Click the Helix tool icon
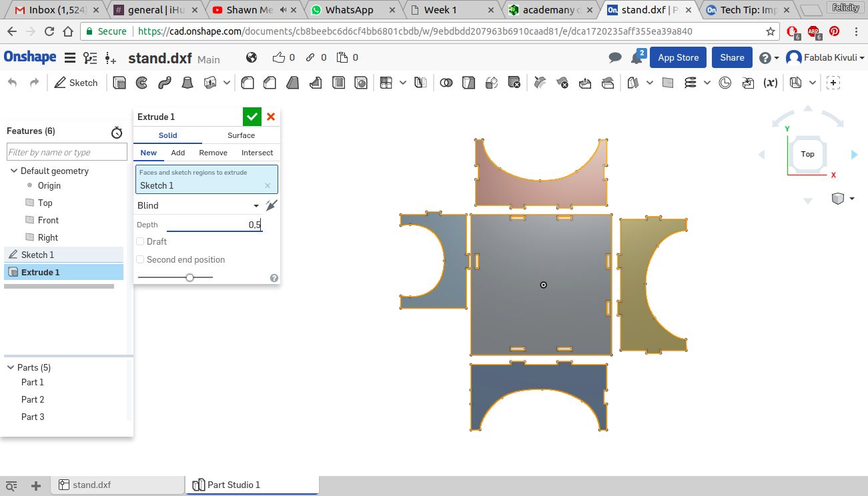 [x=691, y=83]
